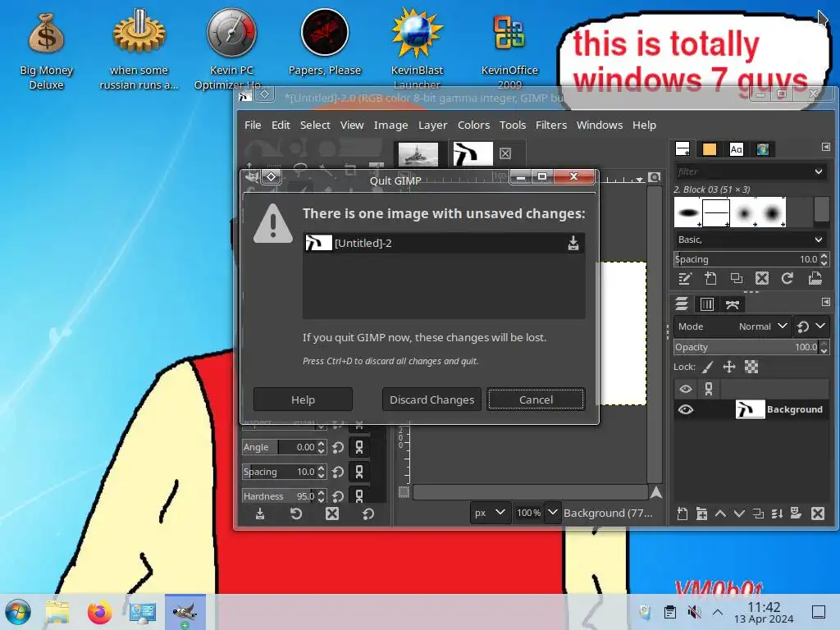Viewport: 840px width, 630px height.
Task: Toggle quick mask at canvas corner
Action: (404, 492)
